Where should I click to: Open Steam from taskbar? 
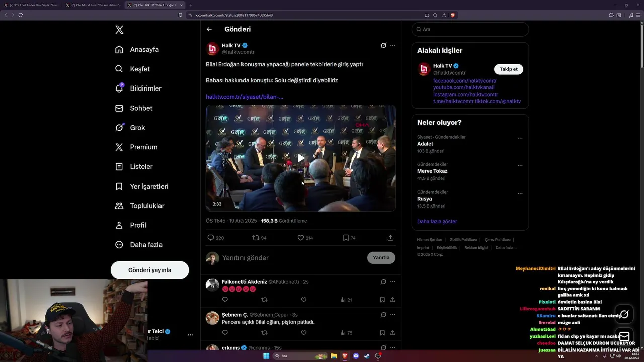367,356
